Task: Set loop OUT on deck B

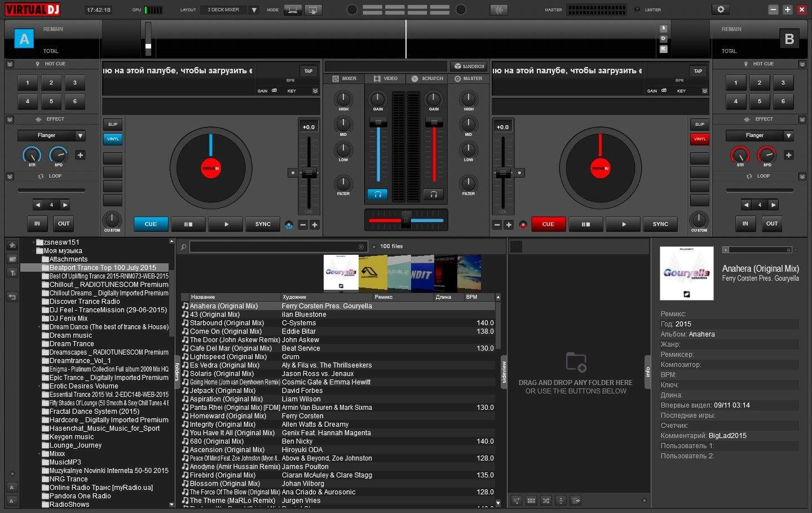Action: pos(772,223)
